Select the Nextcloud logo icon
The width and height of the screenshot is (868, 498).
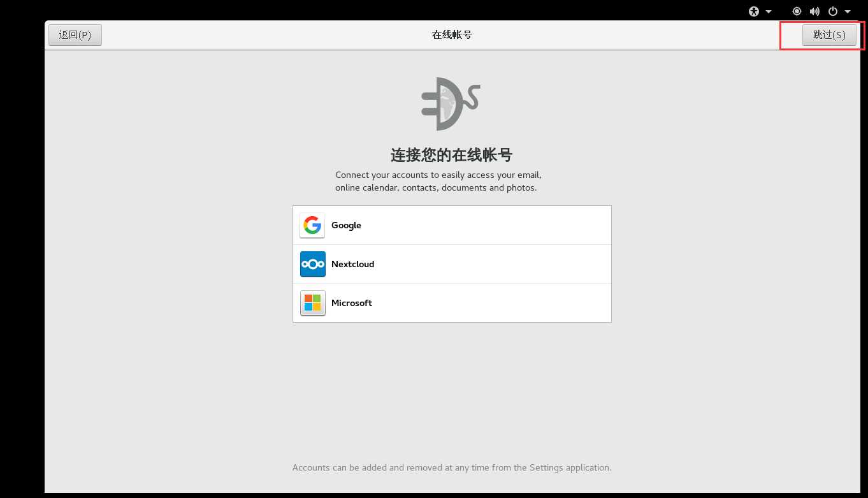[x=312, y=264]
